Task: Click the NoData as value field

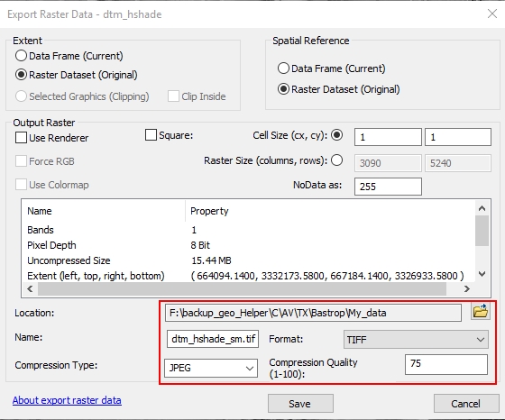Action: [388, 187]
